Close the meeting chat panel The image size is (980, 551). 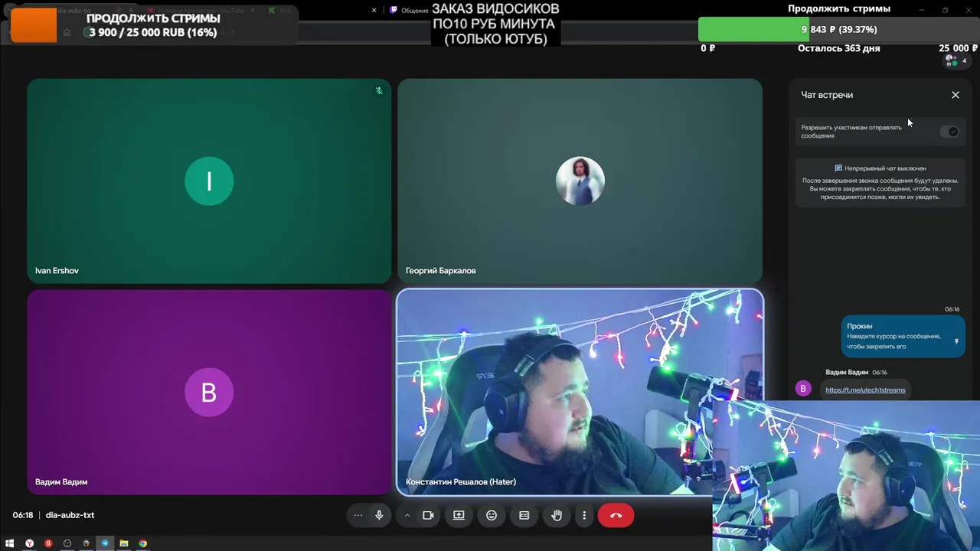[955, 95]
